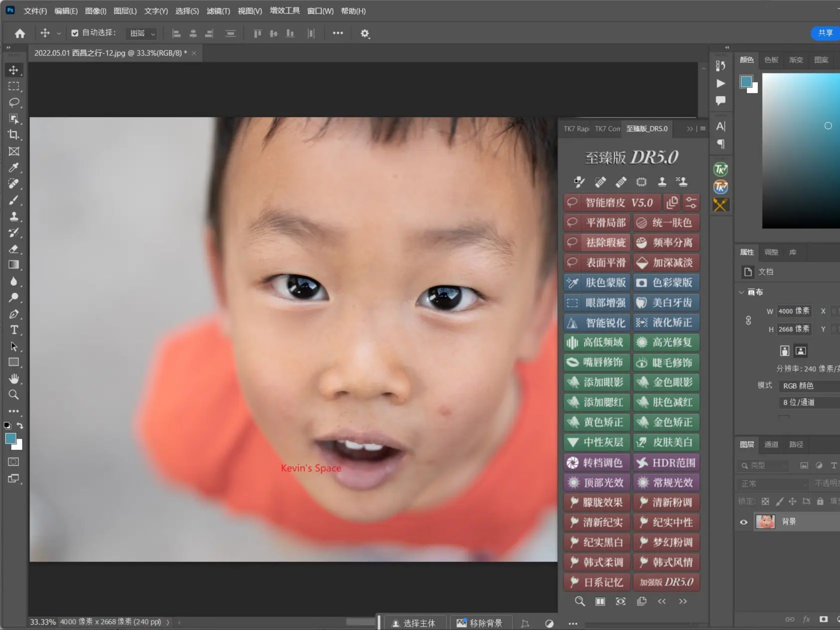
Task: Toggle lock all icon in Layers panel
Action: (820, 501)
